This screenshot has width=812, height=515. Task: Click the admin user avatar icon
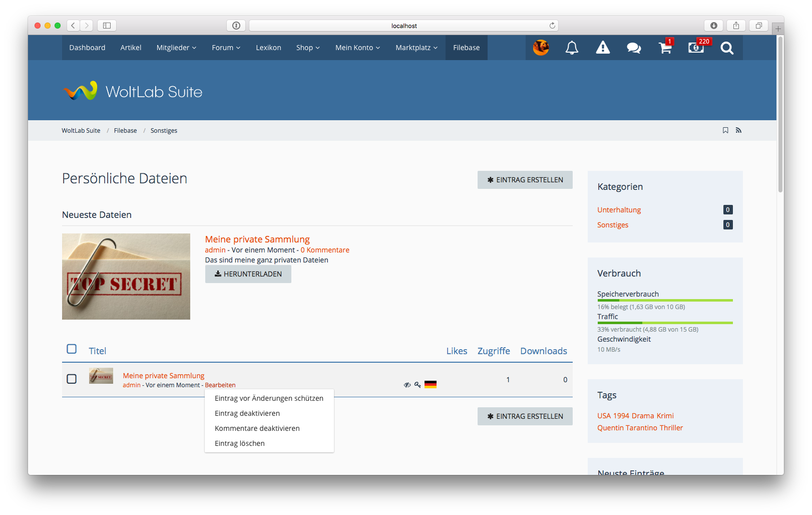tap(541, 48)
